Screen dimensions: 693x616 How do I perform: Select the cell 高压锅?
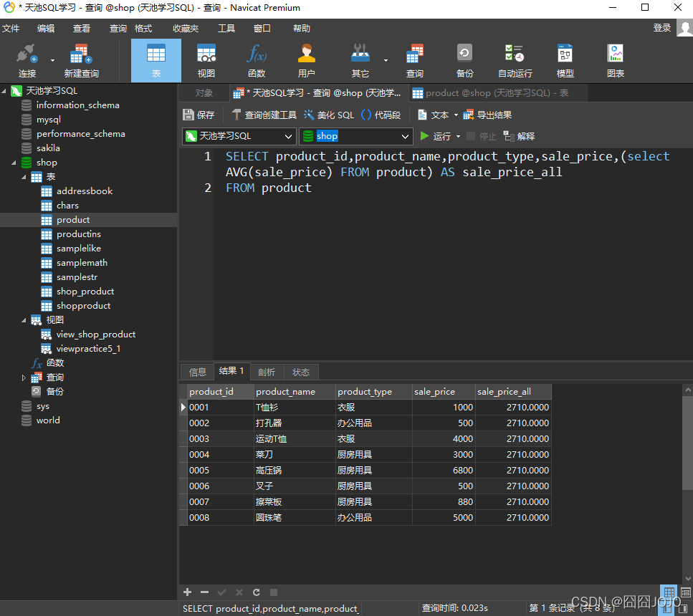click(x=295, y=470)
